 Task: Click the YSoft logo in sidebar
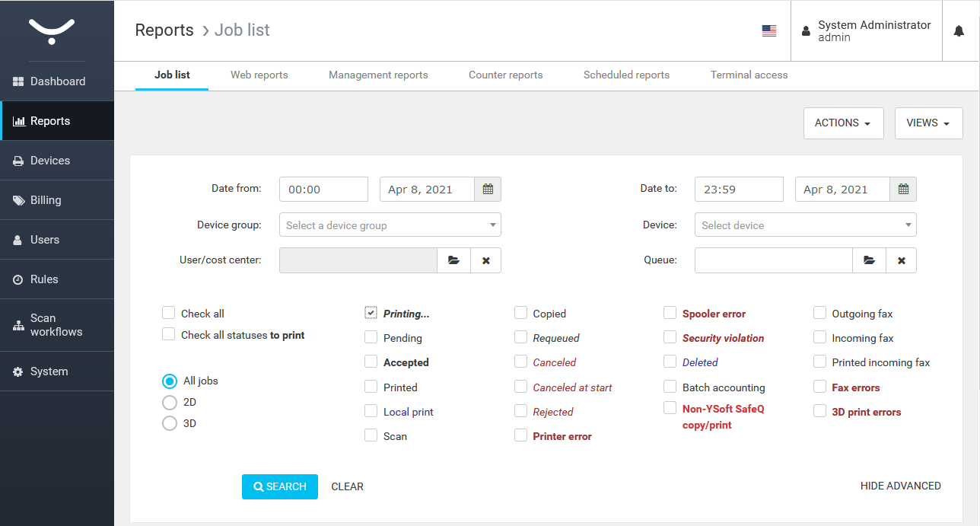tap(52, 31)
